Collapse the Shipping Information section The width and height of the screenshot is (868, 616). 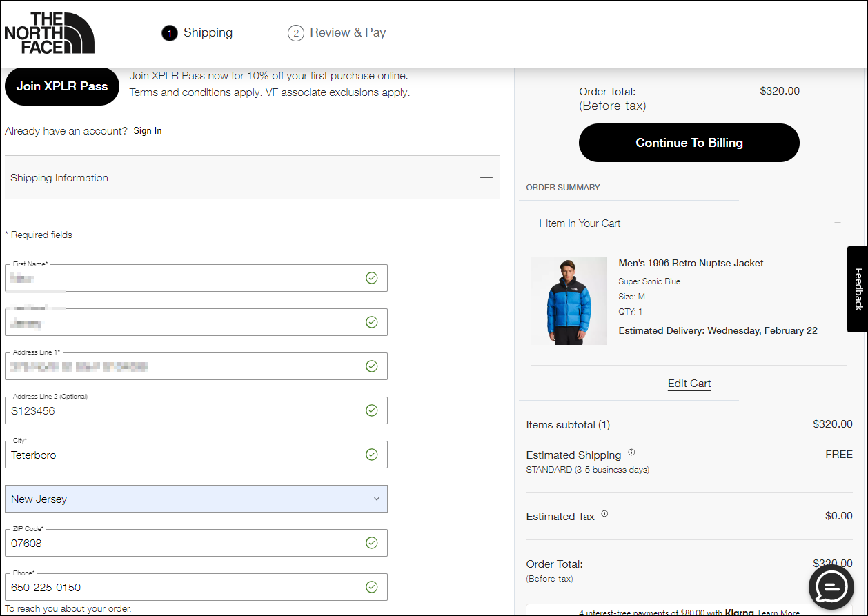(486, 177)
